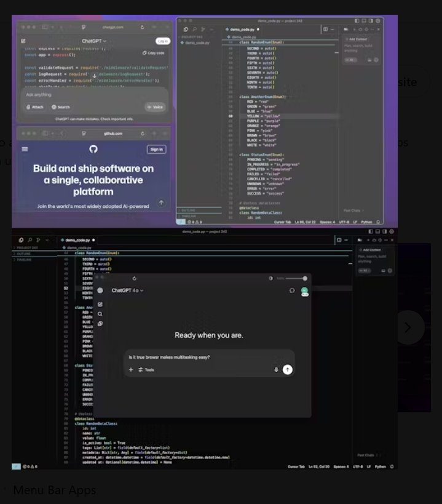The height and width of the screenshot is (504, 442).
Task: Open Past Chats in large editor chat panel
Action: pos(367,455)
